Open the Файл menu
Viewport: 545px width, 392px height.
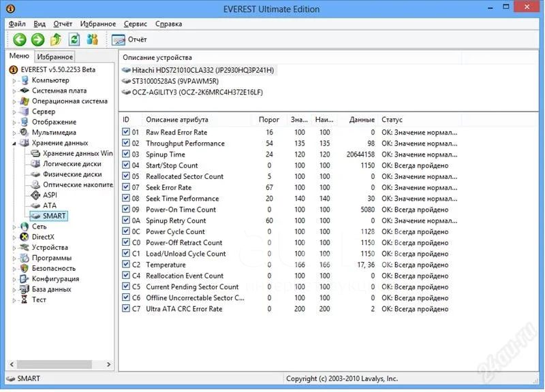pos(17,24)
